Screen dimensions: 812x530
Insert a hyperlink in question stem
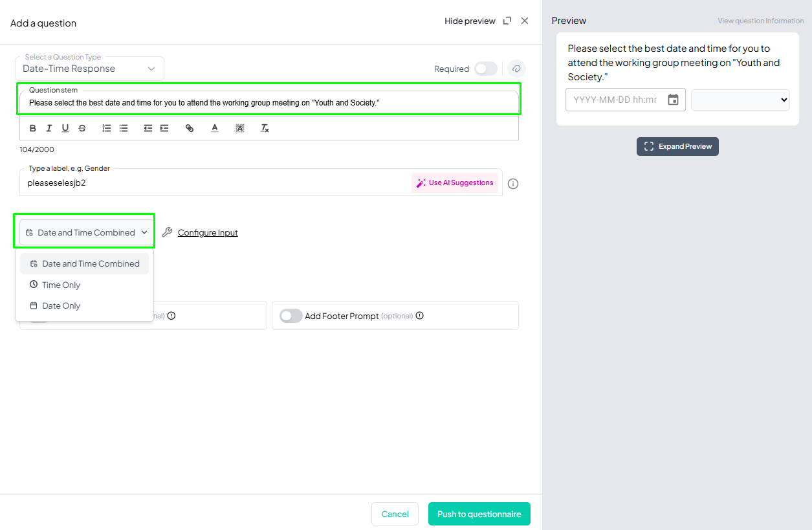click(x=190, y=128)
